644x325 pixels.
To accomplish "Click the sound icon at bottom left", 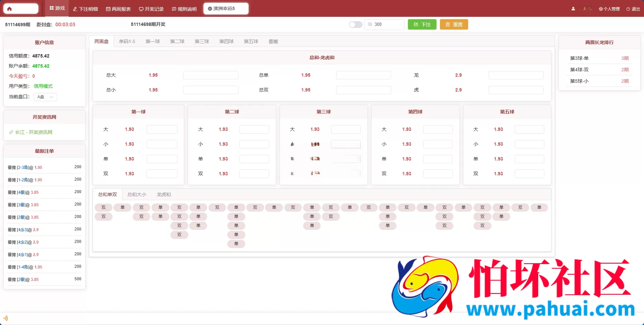I will click(5, 318).
